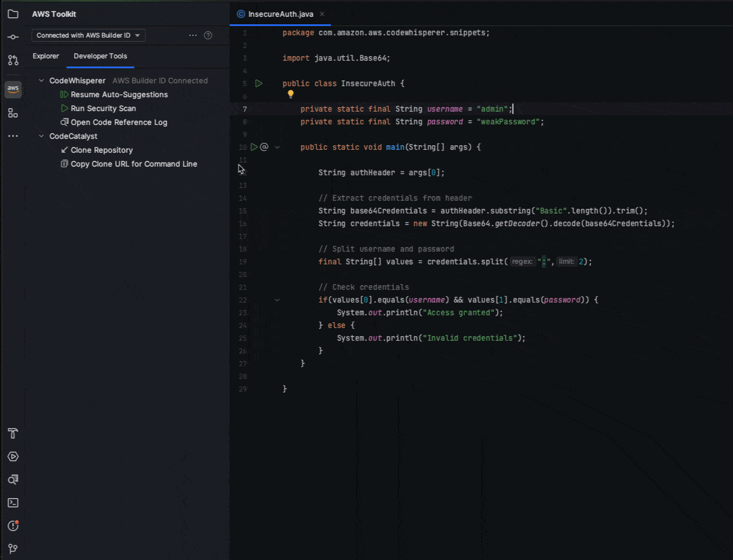This screenshot has width=733, height=560.
Task: Start Run Security Scan
Action: point(98,108)
